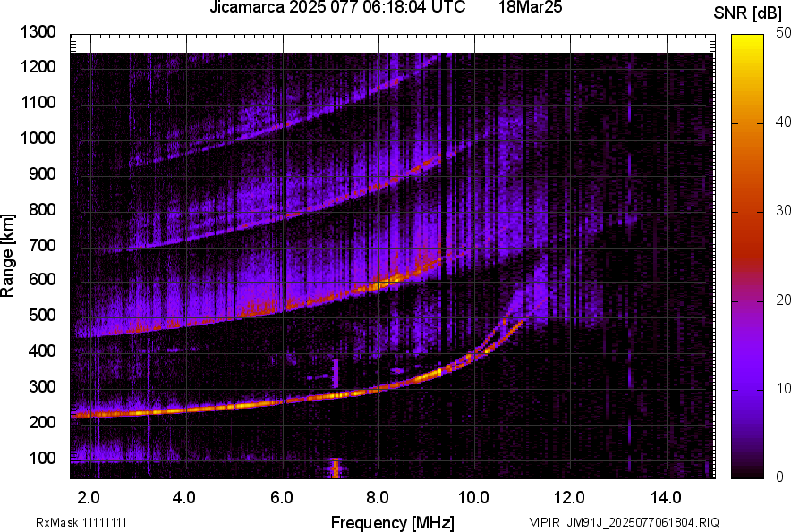The width and height of the screenshot is (791, 532).
Task: Click the 'RxMask 11111111' footer text
Action: click(x=81, y=522)
